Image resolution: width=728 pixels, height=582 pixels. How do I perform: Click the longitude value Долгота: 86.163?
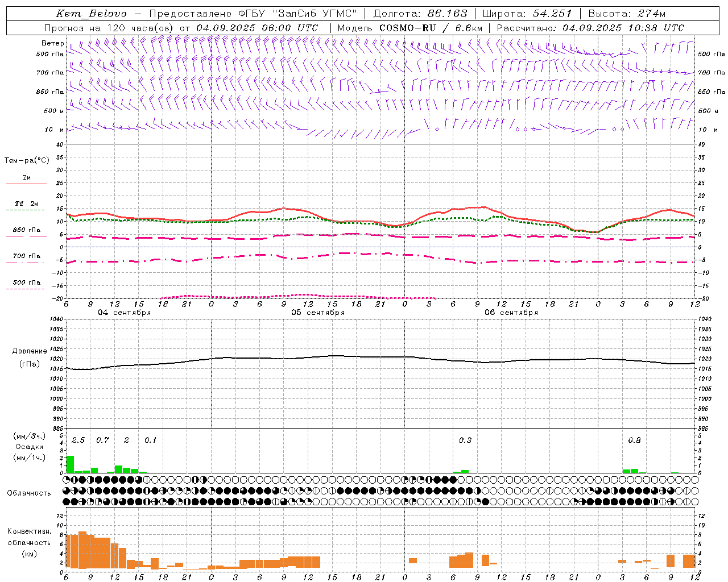(420, 14)
